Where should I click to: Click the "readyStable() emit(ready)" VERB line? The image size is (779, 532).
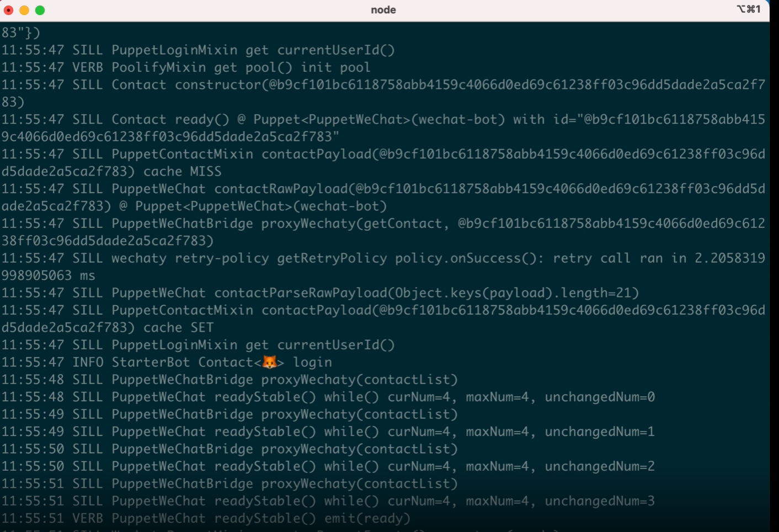coord(206,519)
